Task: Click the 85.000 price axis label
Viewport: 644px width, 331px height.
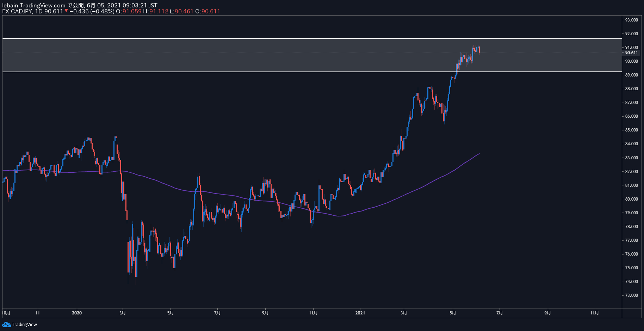Action: pyautogui.click(x=631, y=130)
